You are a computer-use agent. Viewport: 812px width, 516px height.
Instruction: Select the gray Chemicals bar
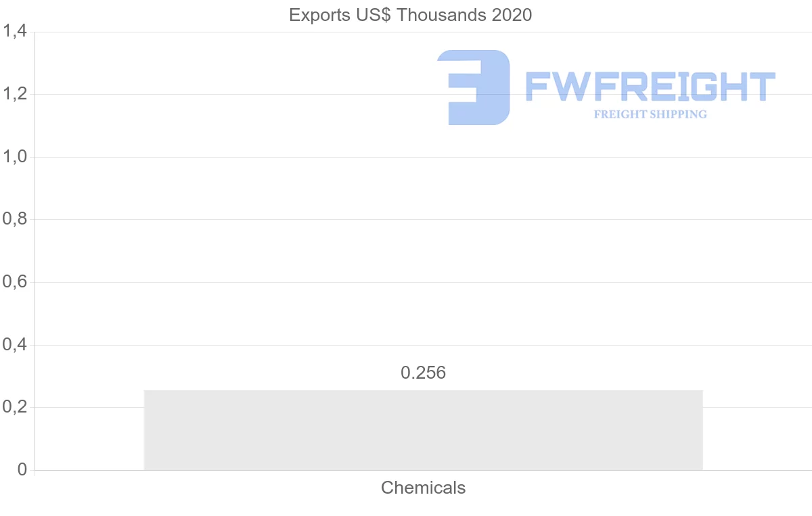(x=423, y=430)
